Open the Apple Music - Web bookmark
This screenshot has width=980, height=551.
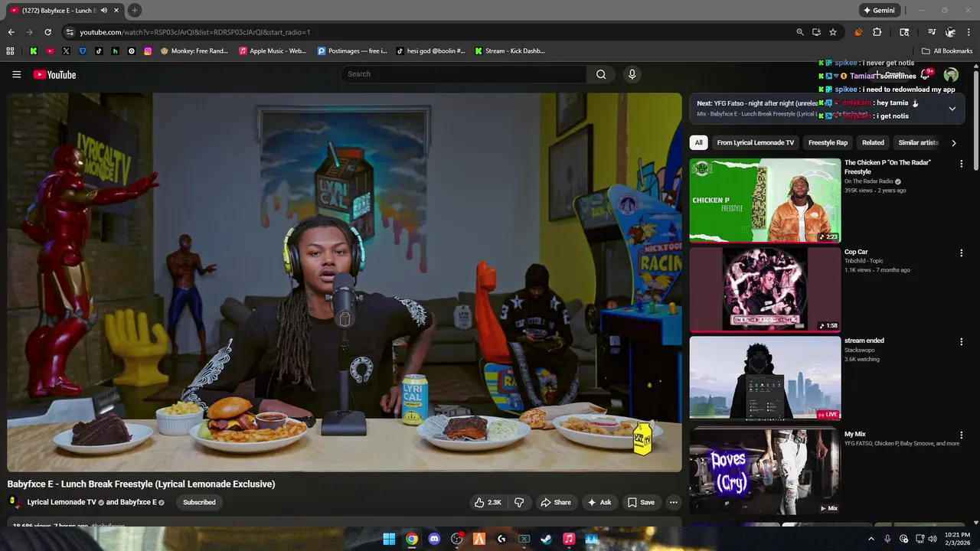click(x=273, y=51)
